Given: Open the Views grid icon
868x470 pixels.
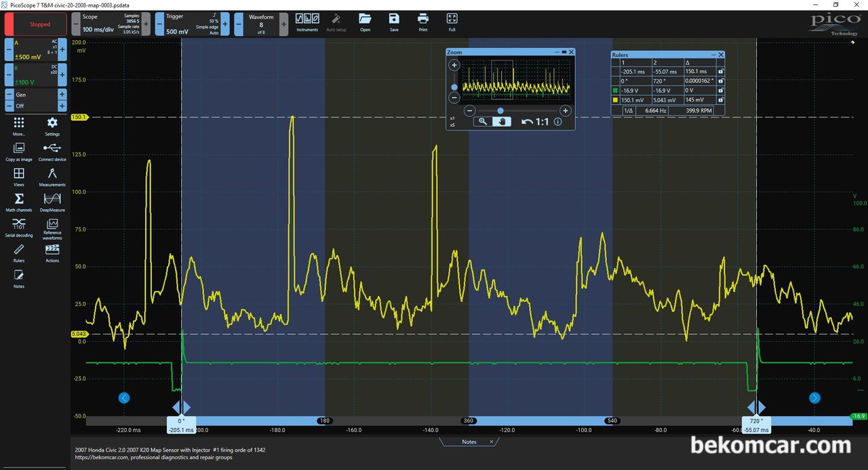Looking at the screenshot, I should [18, 174].
